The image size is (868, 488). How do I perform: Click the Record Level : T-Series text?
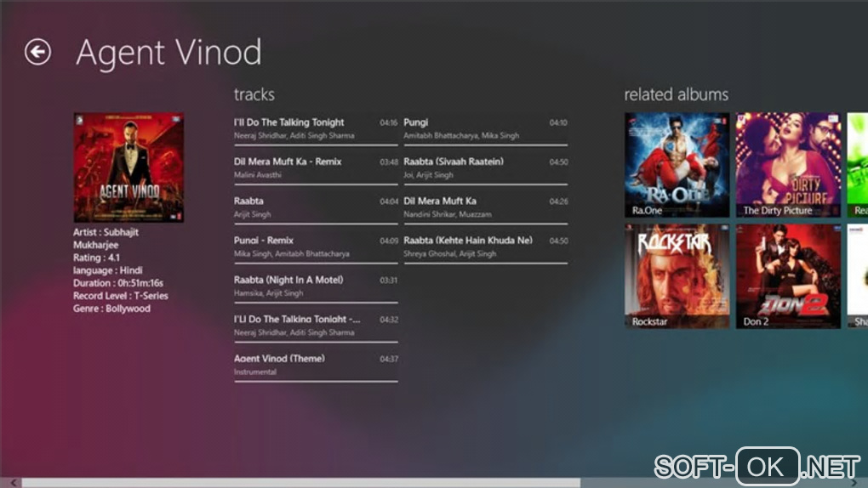121,296
